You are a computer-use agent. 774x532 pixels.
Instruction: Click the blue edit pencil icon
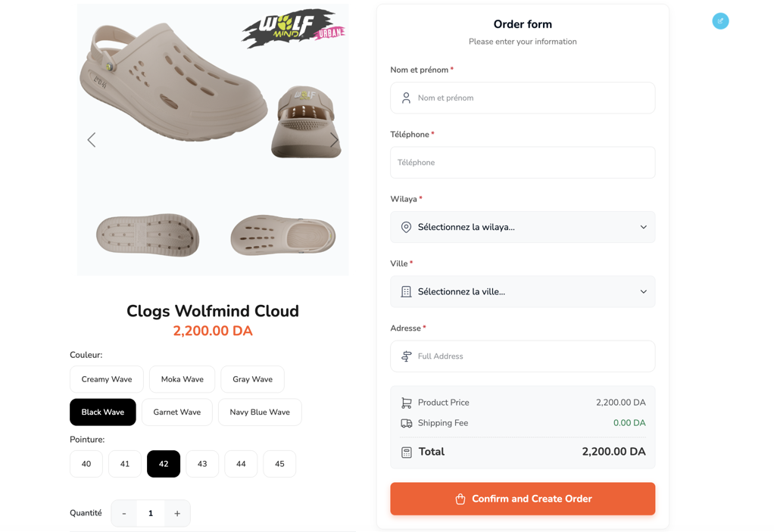pos(720,21)
